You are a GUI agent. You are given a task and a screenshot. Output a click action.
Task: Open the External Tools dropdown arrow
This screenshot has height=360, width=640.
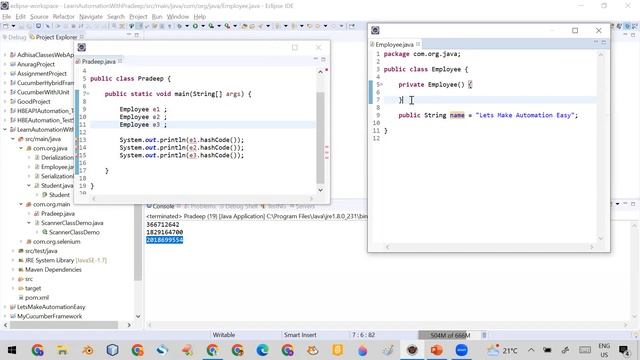pyautogui.click(x=235, y=26)
